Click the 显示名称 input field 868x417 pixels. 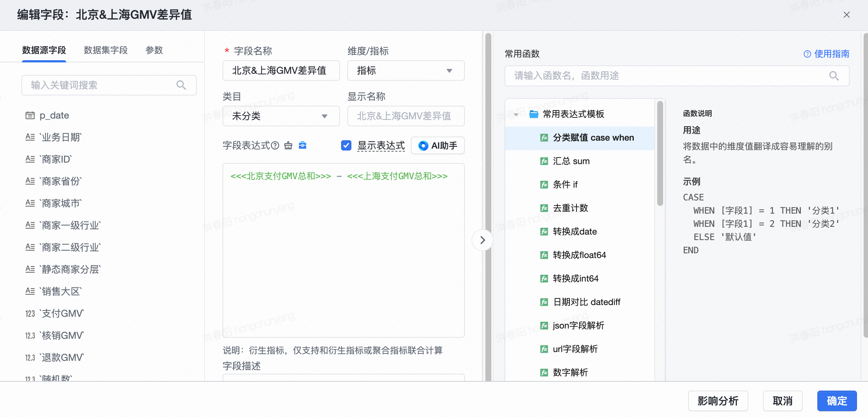tap(406, 116)
